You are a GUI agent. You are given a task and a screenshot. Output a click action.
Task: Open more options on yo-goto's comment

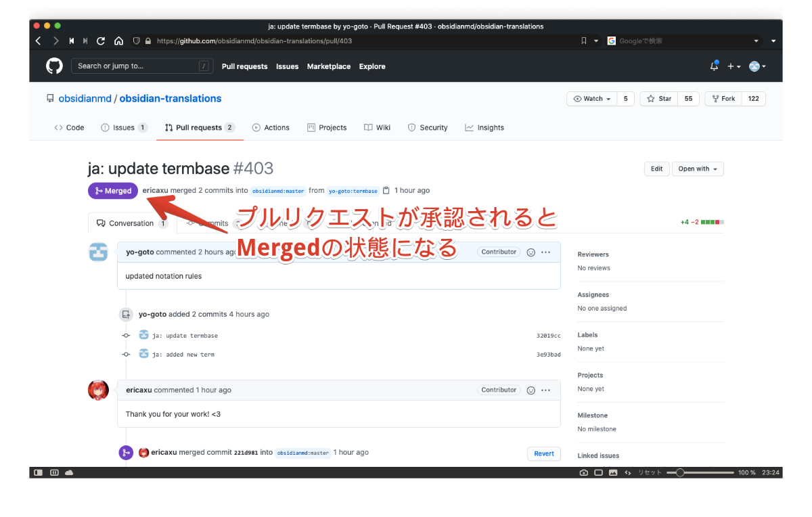[x=545, y=252]
